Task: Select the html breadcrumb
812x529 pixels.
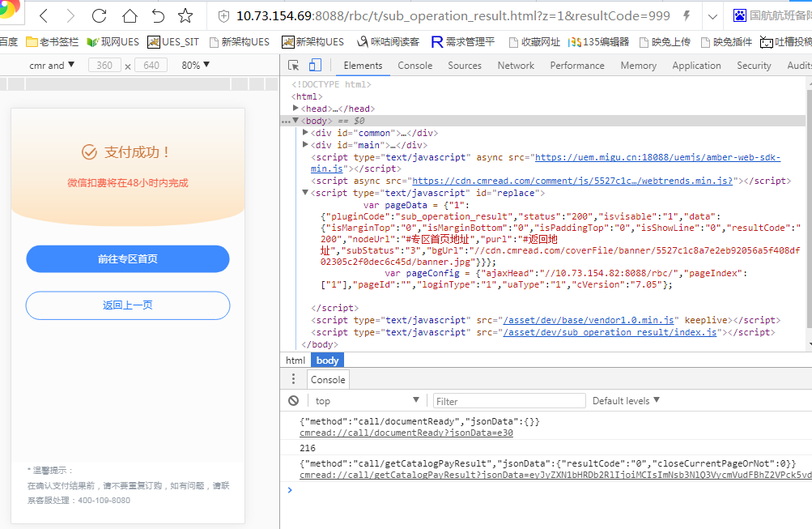Action: click(295, 360)
